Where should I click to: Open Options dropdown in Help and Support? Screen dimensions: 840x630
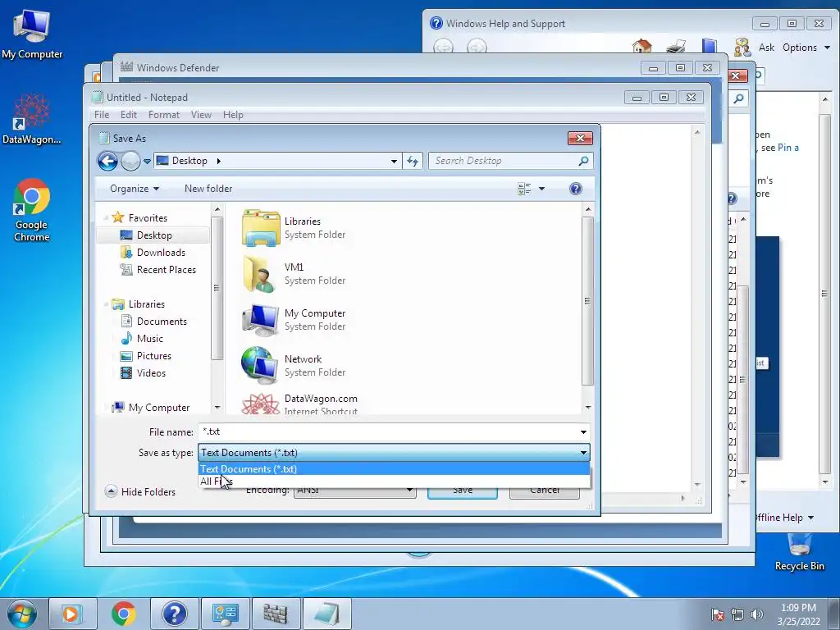[806, 47]
